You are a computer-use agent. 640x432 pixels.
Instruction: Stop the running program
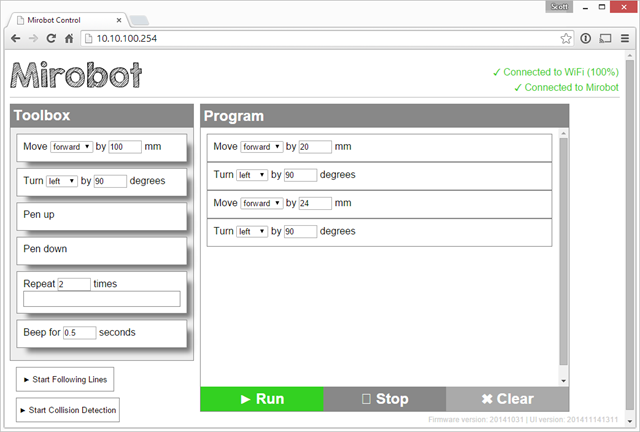pyautogui.click(x=385, y=399)
